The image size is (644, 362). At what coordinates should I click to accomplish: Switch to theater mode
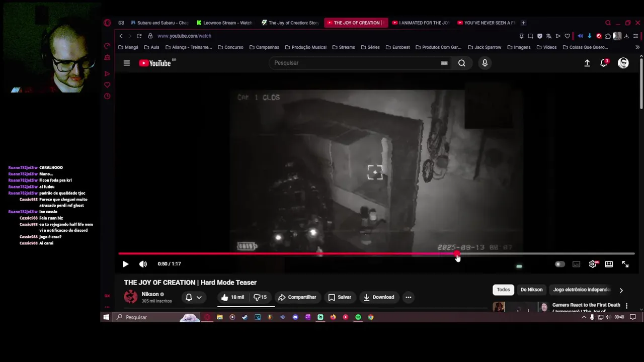coord(609,264)
